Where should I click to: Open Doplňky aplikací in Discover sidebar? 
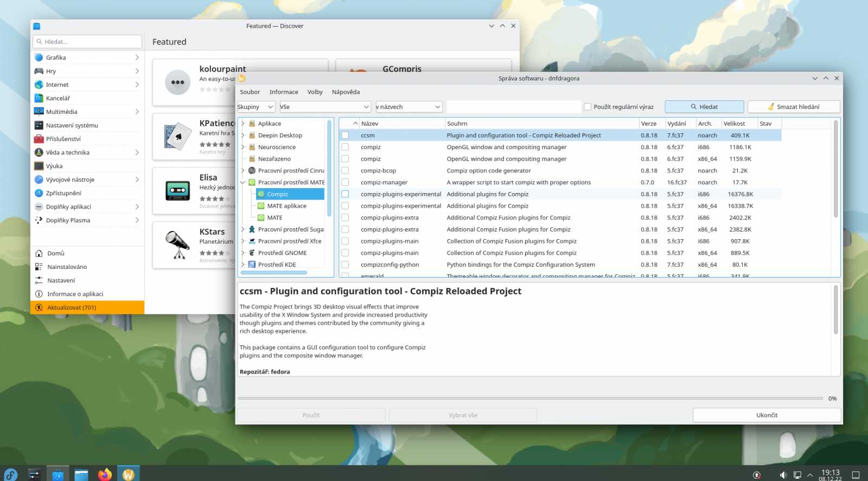coord(87,207)
